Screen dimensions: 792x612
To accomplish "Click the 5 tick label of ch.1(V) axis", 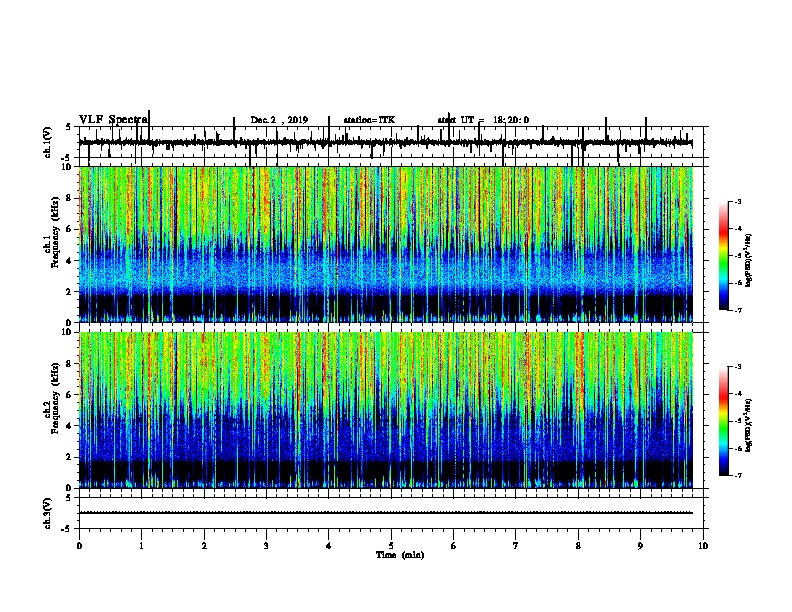I will point(68,127).
